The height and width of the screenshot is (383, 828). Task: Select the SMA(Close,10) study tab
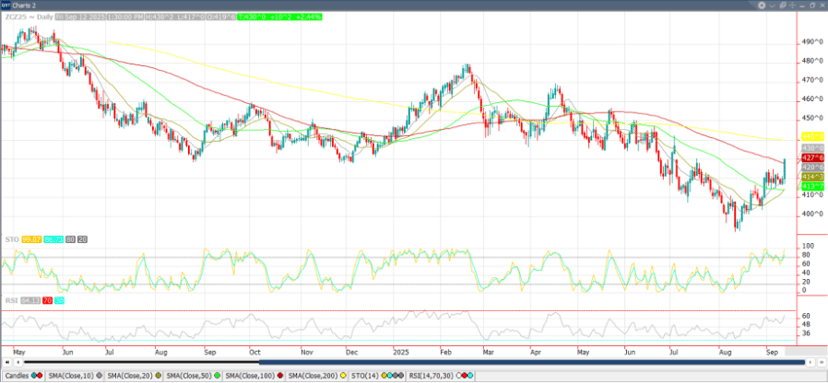[x=76, y=376]
